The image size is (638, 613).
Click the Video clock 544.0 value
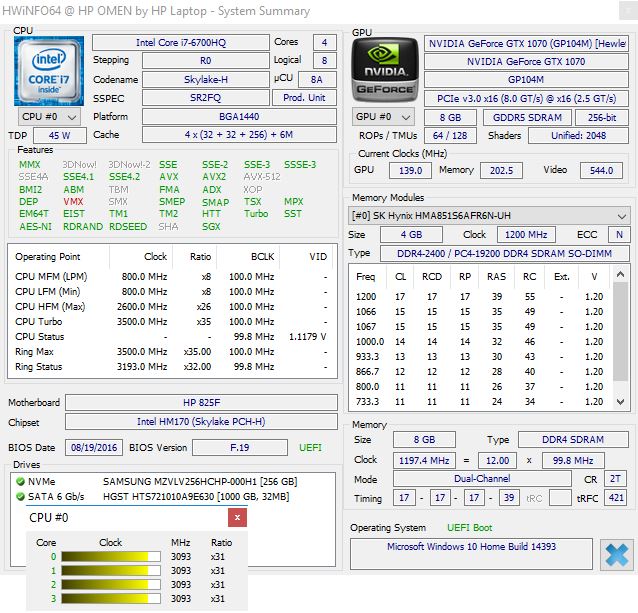(601, 170)
